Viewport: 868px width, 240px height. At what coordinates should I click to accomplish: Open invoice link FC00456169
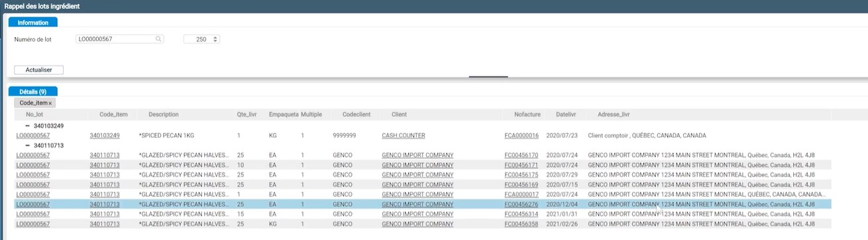click(521, 184)
